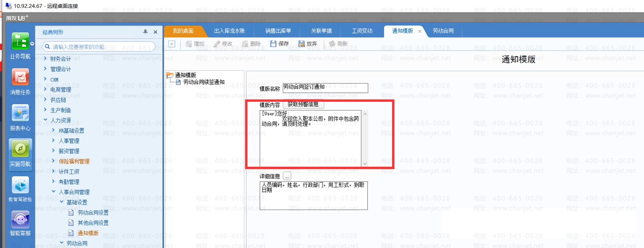Screen dimensions: 644x248
Task: Expand the 管理会计 tree node arrow
Action: tap(45, 69)
